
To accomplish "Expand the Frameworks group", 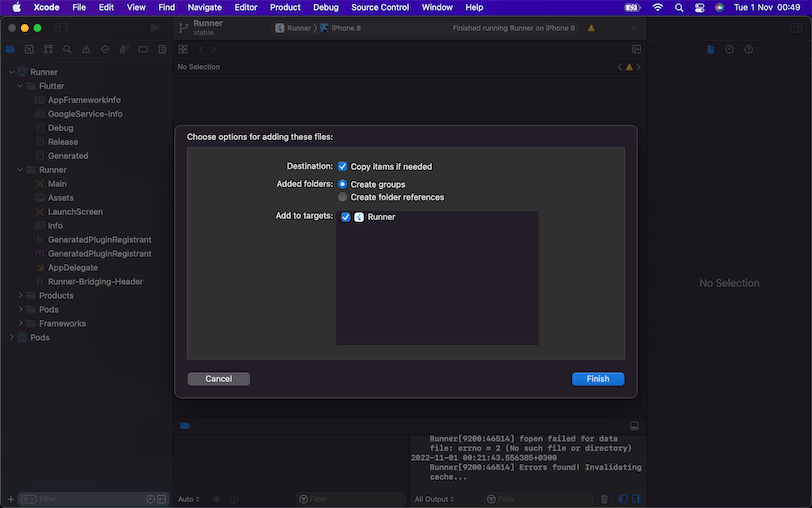I will tap(20, 323).
